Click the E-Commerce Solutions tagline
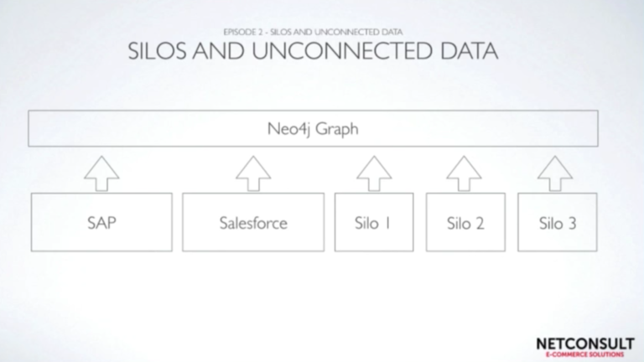The image size is (644, 362). point(584,354)
